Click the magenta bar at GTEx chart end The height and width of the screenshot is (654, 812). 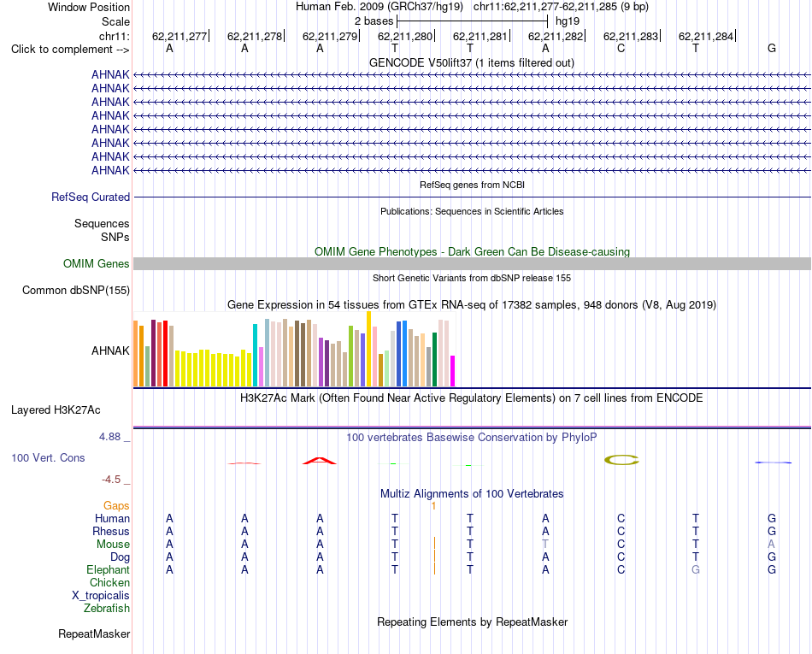pos(453,371)
